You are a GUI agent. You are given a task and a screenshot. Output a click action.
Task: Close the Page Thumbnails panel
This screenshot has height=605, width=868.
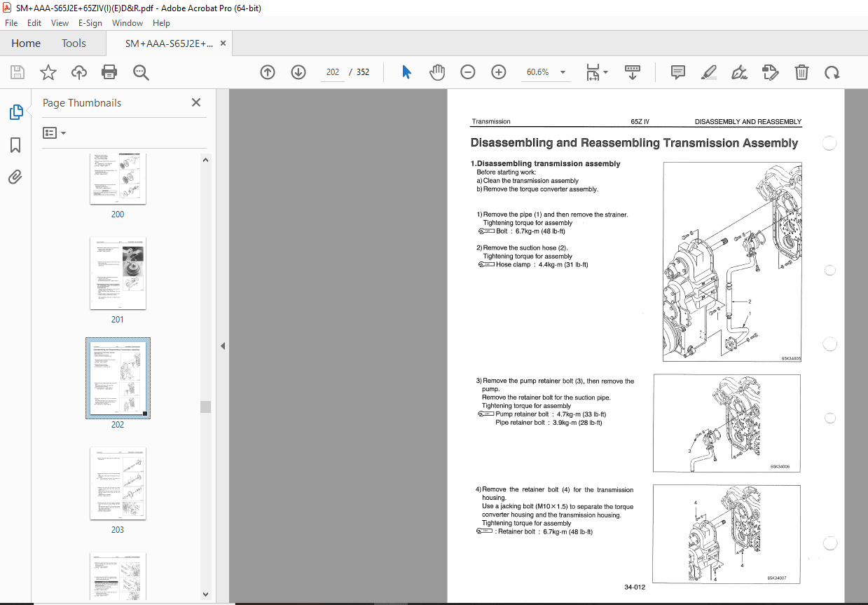pyautogui.click(x=196, y=102)
